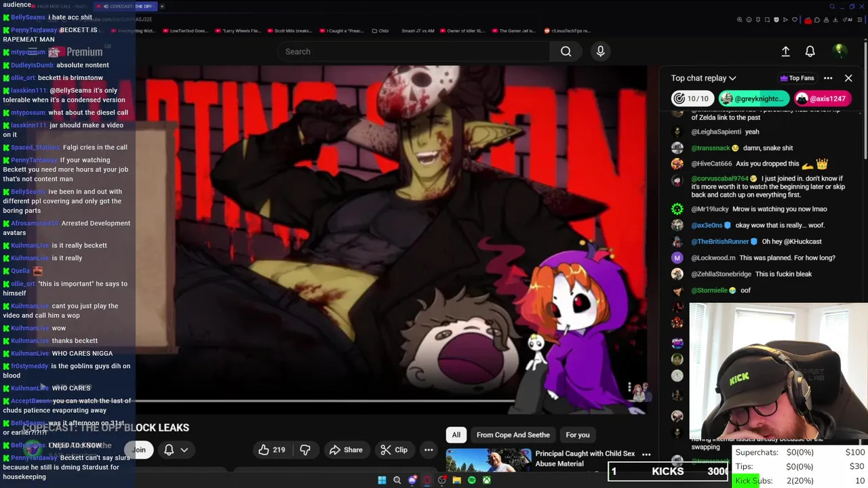Viewport: 868px width, 488px height.
Task: Click chat author @HiveCat666
Action: 711,163
